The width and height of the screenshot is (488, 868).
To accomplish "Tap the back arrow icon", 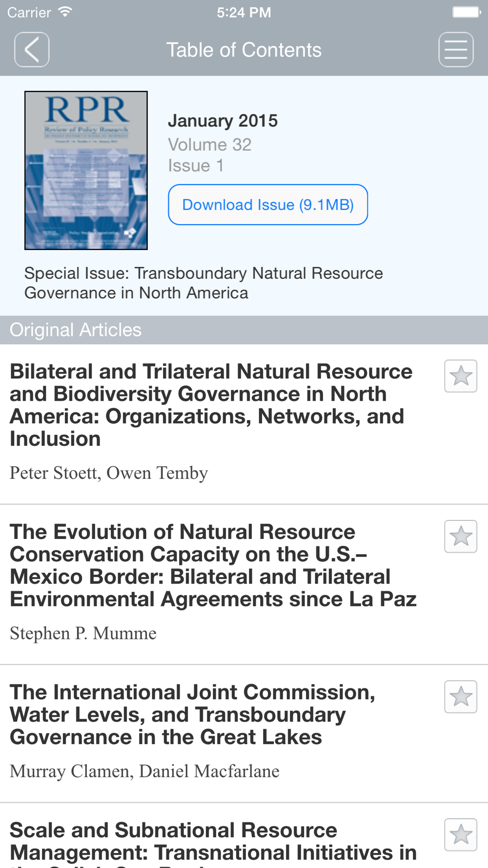I will pyautogui.click(x=32, y=50).
